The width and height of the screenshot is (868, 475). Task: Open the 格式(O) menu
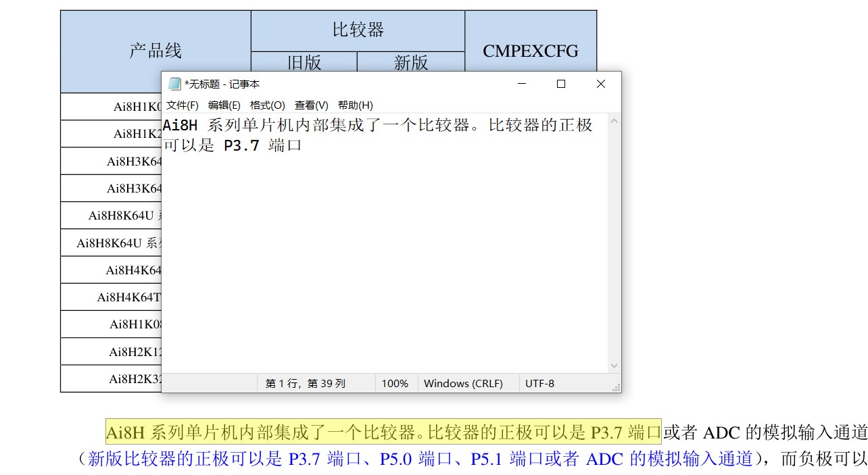click(x=267, y=105)
